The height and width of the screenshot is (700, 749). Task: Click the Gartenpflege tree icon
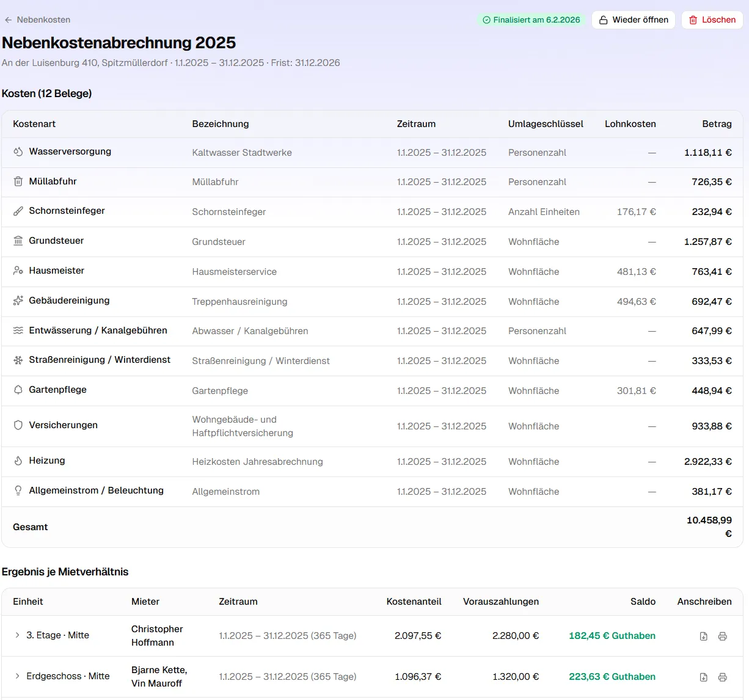point(18,390)
